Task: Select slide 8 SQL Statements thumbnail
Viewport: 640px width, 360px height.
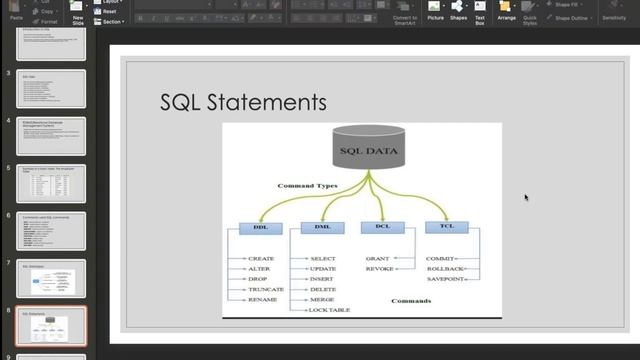Action: (51, 326)
